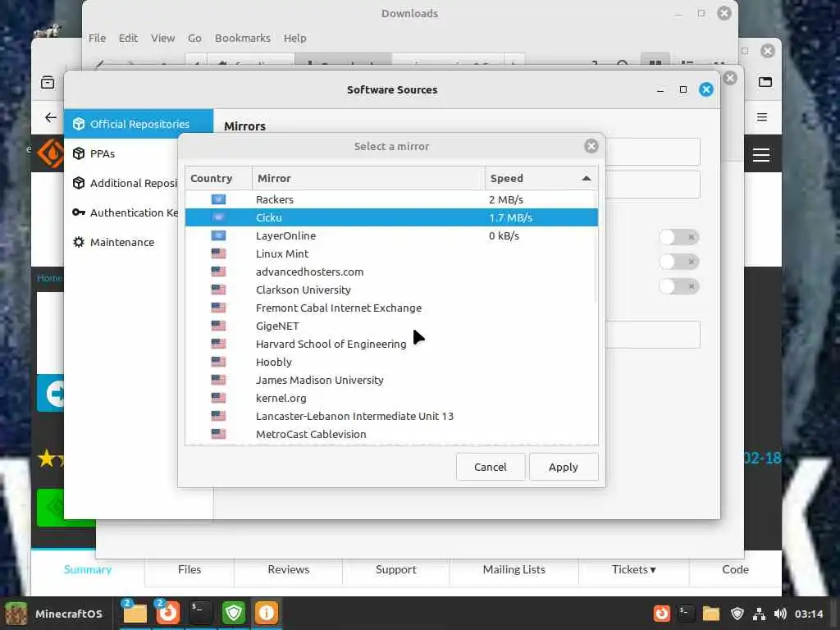Image resolution: width=840 pixels, height=630 pixels.
Task: Open the terminal taskbar icon
Action: [x=200, y=613]
